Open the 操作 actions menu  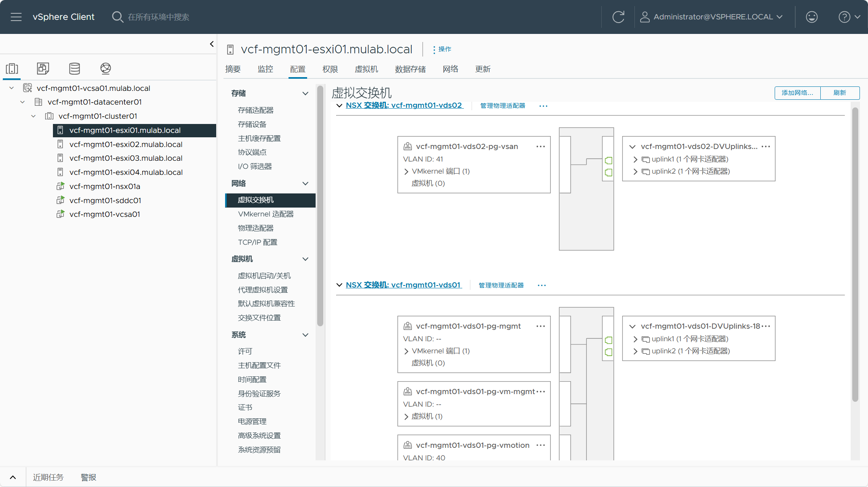(x=442, y=49)
